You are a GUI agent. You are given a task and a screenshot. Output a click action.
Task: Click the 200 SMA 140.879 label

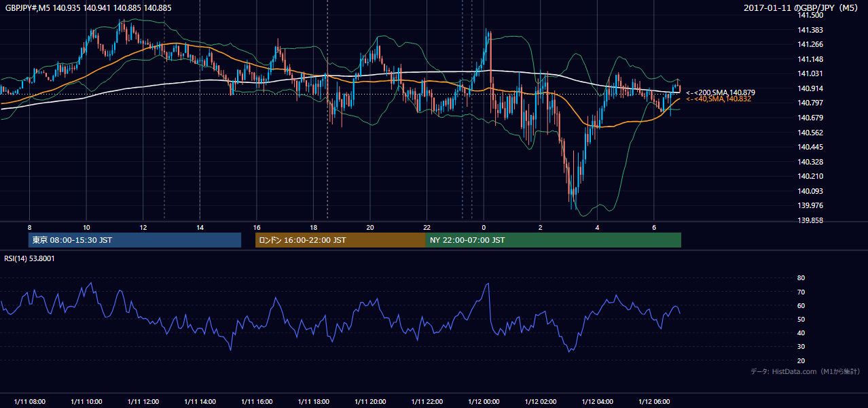tap(720, 92)
